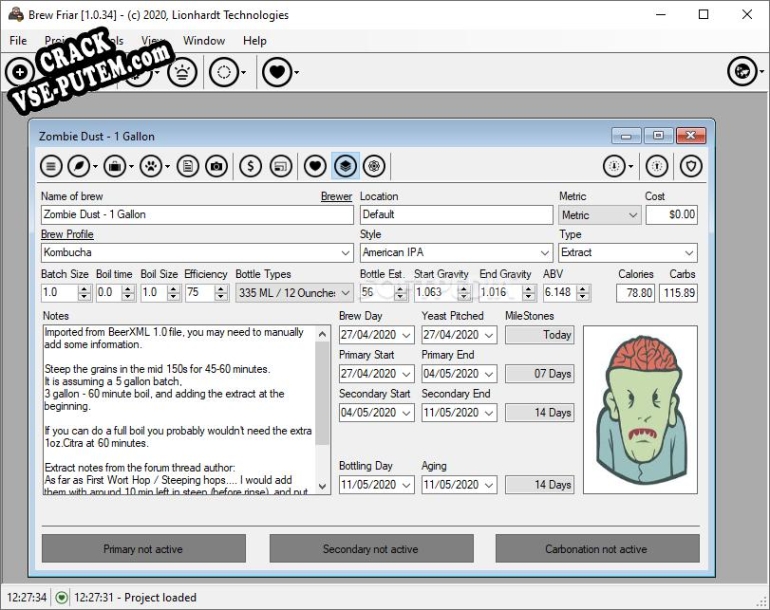Decrease the Efficiency spinner value
Viewport: 770px width, 610px height.
point(221,297)
